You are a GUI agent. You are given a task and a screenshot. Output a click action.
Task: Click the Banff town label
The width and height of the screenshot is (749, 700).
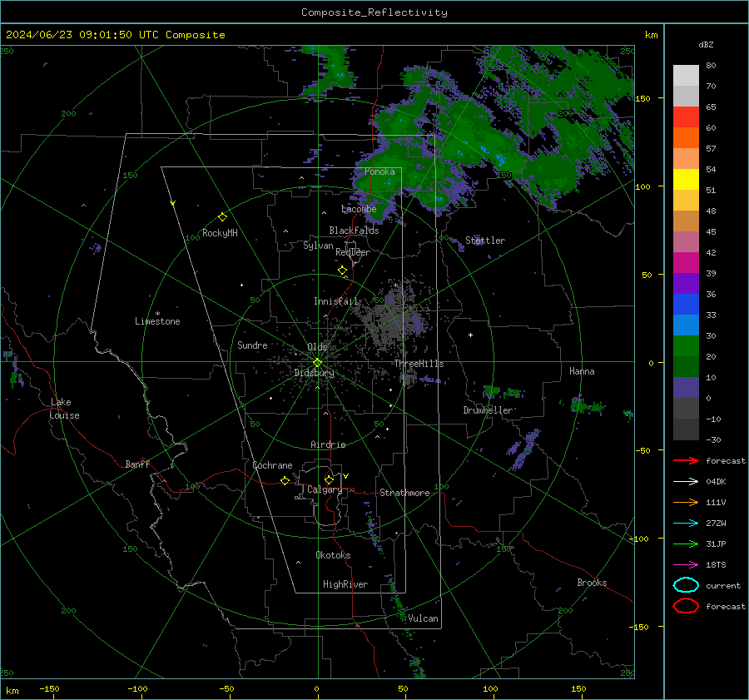pos(137,464)
